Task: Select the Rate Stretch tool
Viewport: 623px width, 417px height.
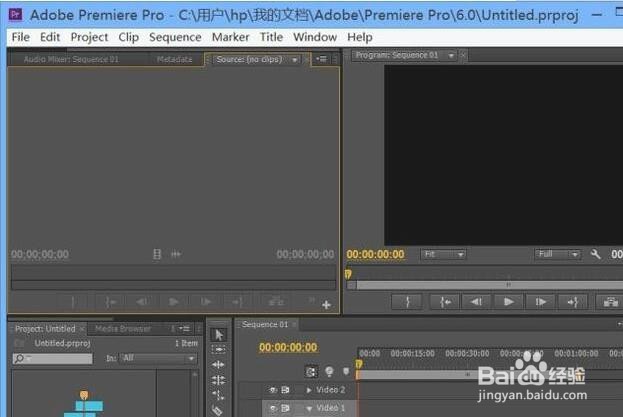Action: pyautogui.click(x=218, y=395)
